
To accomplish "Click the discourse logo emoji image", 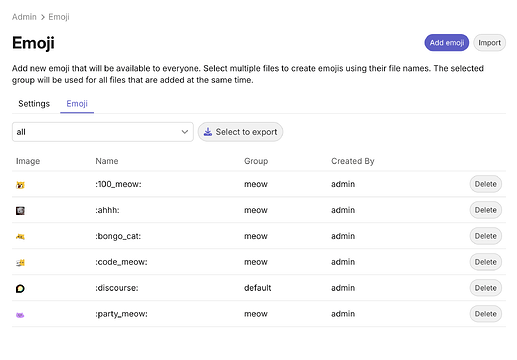I will click(x=20, y=288).
